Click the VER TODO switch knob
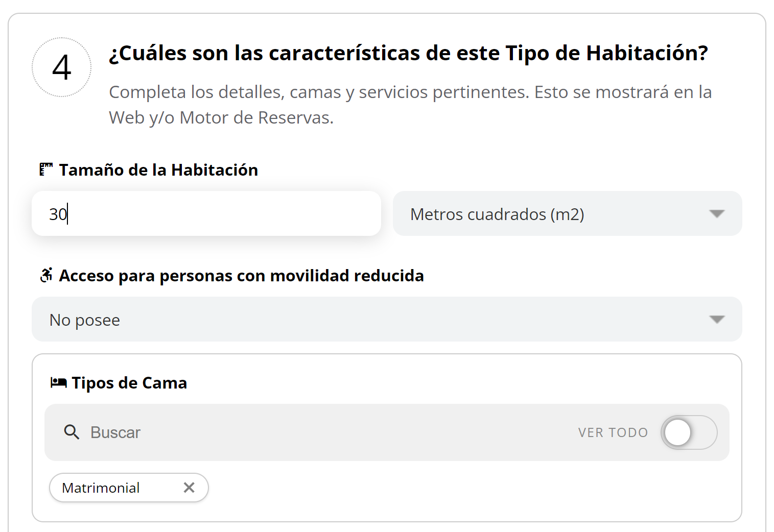Screen dimensions: 774x532 click(678, 432)
